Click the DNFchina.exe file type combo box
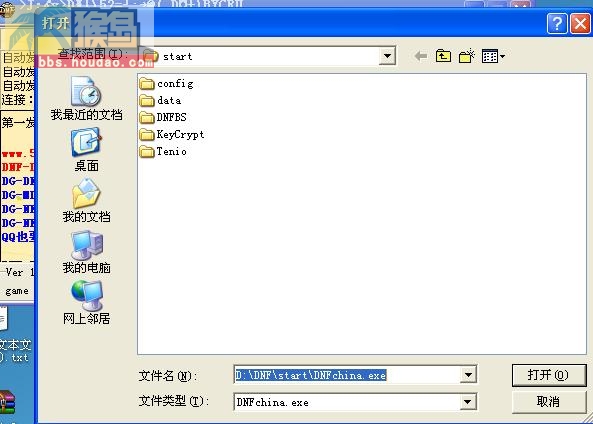 coord(355,402)
